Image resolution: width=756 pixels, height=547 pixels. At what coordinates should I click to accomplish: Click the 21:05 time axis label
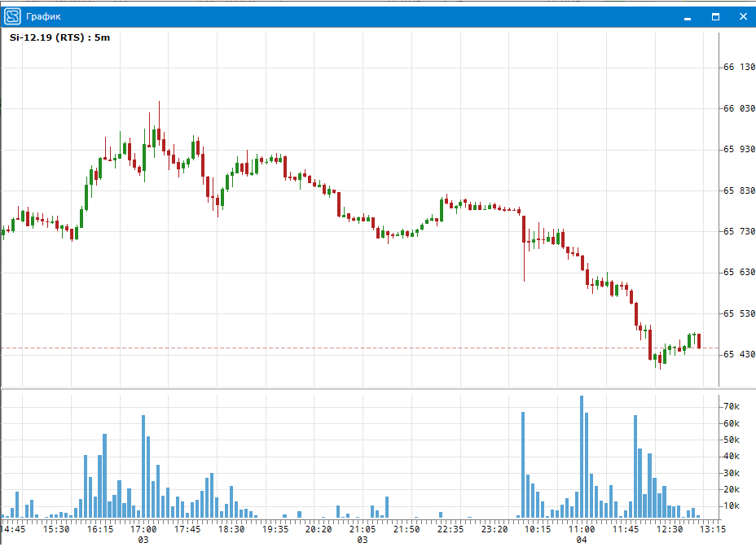click(x=362, y=529)
